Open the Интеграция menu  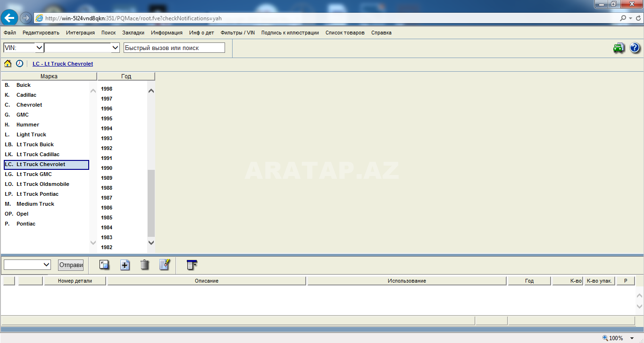click(80, 33)
